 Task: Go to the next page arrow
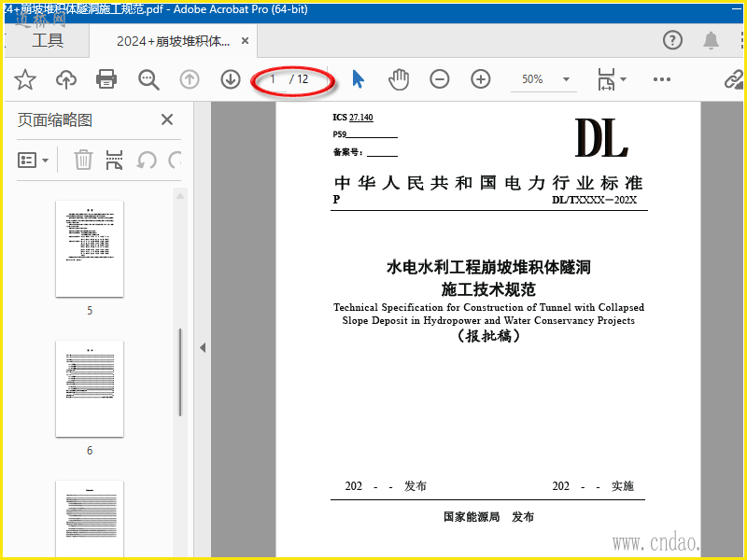coord(231,79)
